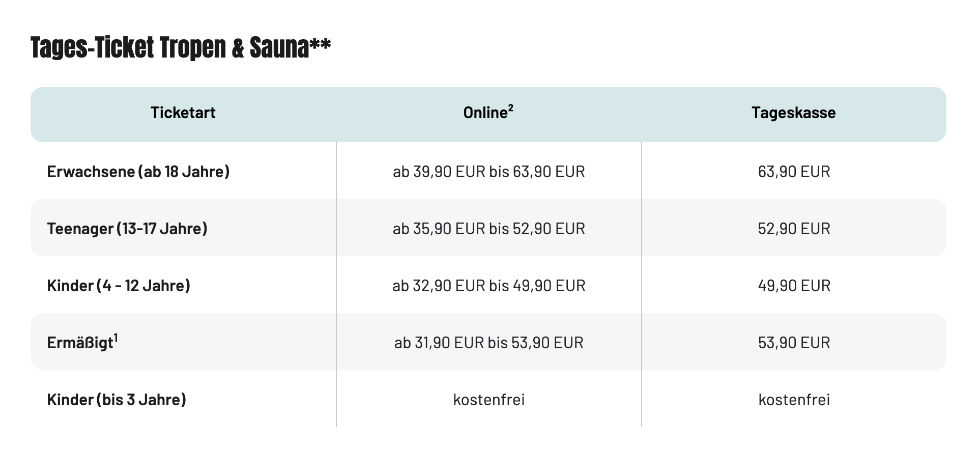Click the Erwachsene (ab 18 Jahre) row label
The width and height of the screenshot is (980, 449).
[x=138, y=172]
